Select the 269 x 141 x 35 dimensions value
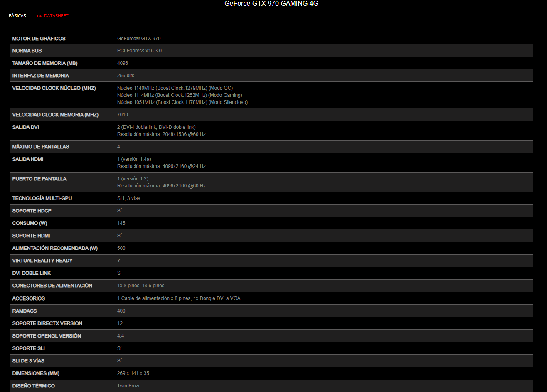 click(x=133, y=373)
